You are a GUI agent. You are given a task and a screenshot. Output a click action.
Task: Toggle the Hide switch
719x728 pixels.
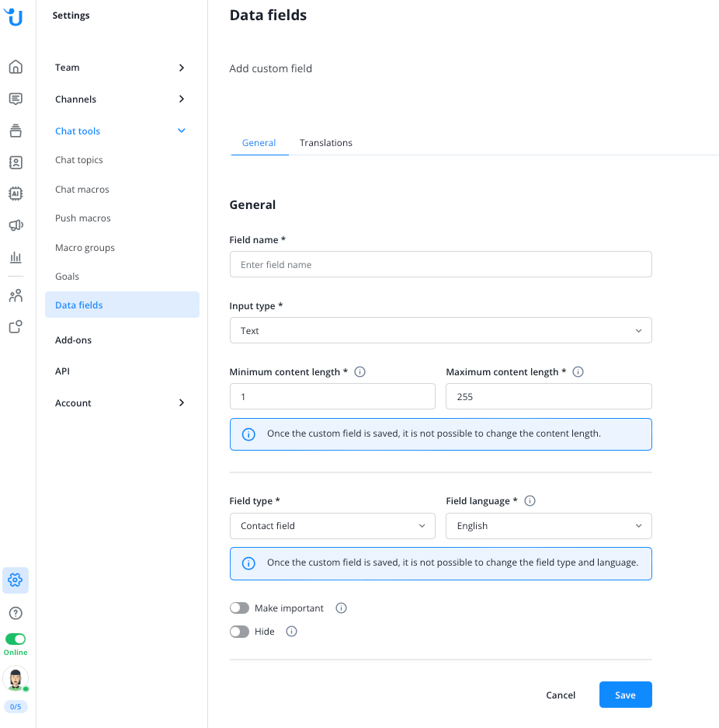239,632
